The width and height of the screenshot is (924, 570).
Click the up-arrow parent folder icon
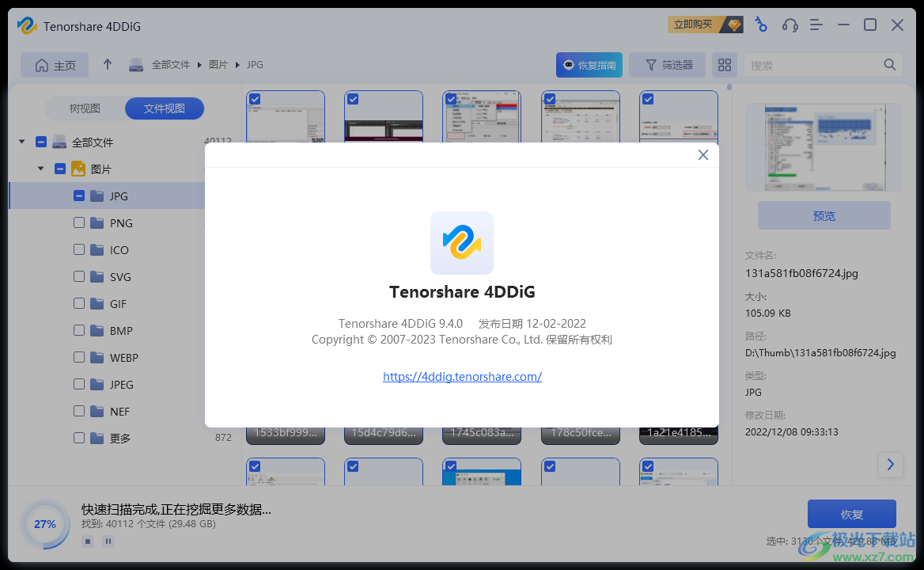pyautogui.click(x=108, y=64)
